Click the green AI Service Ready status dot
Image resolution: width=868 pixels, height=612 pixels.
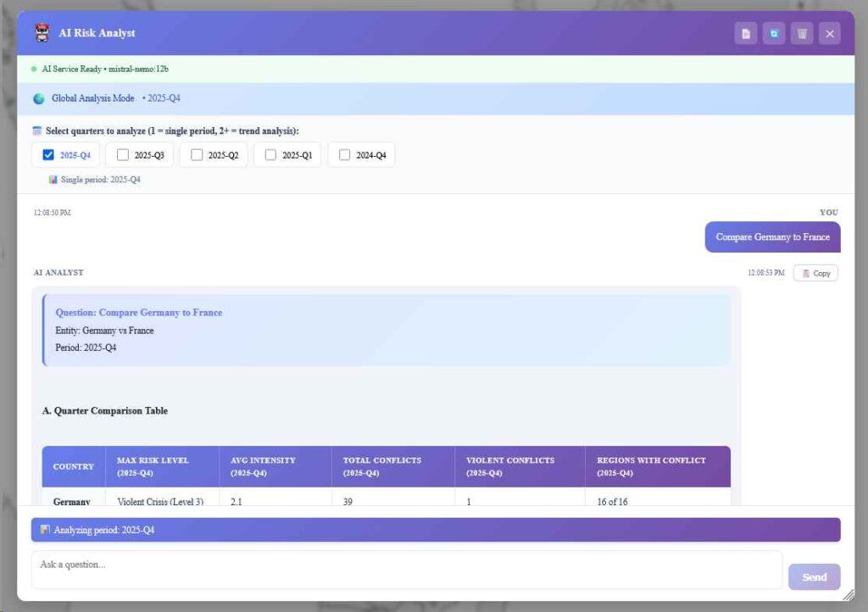point(34,69)
